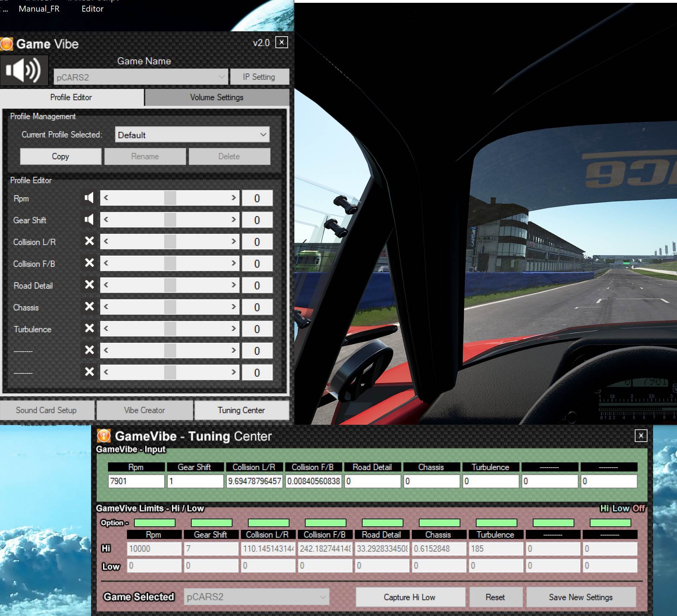
Task: Decrease Collision L/R slider with left arrow
Action: tap(106, 242)
